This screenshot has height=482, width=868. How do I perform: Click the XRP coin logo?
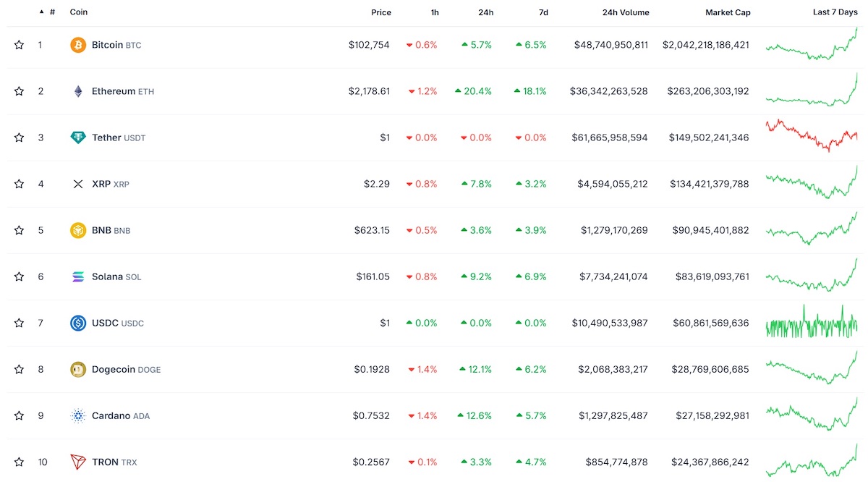78,184
